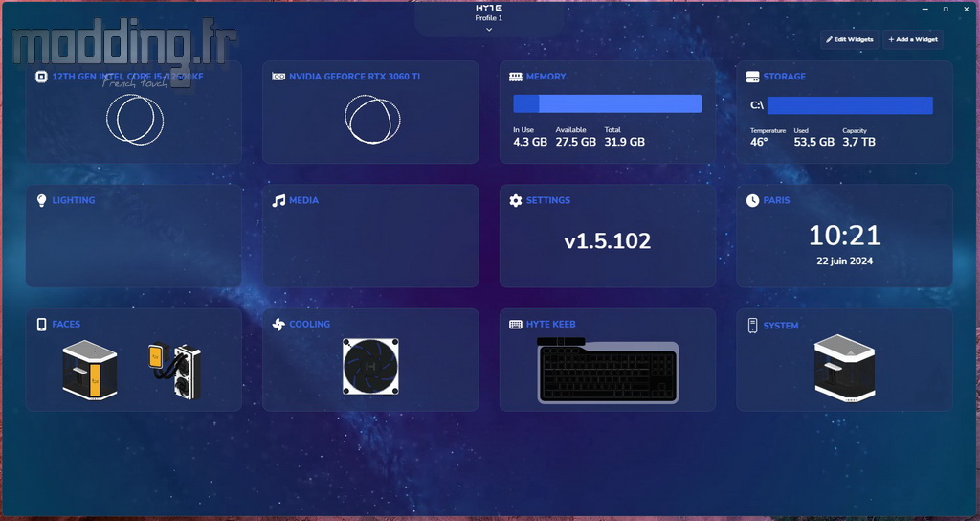The width and height of the screenshot is (980, 521).
Task: Click the 22 juin 2024 date
Action: [844, 260]
